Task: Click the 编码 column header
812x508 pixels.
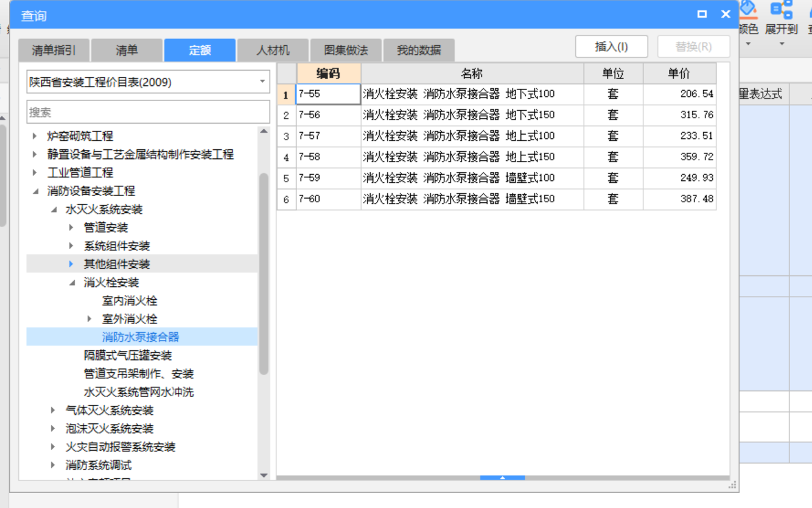Action: click(x=329, y=74)
